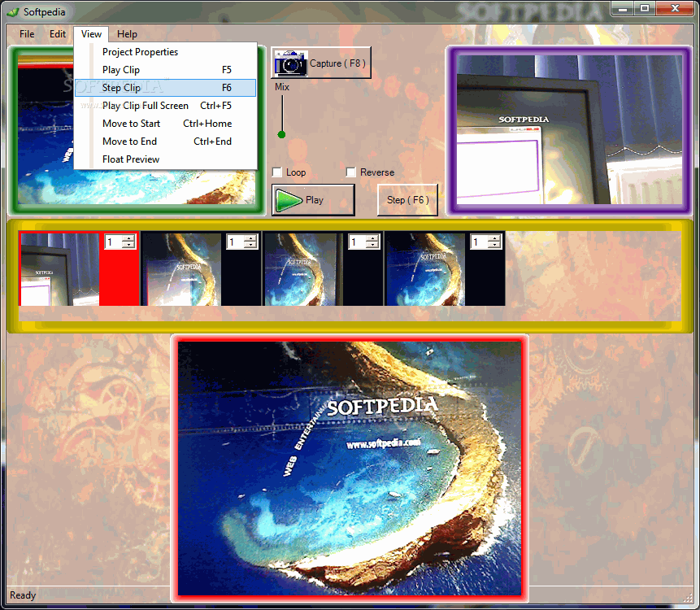Click the camera icon on the Capture button
The width and height of the screenshot is (700, 610).
tap(290, 63)
